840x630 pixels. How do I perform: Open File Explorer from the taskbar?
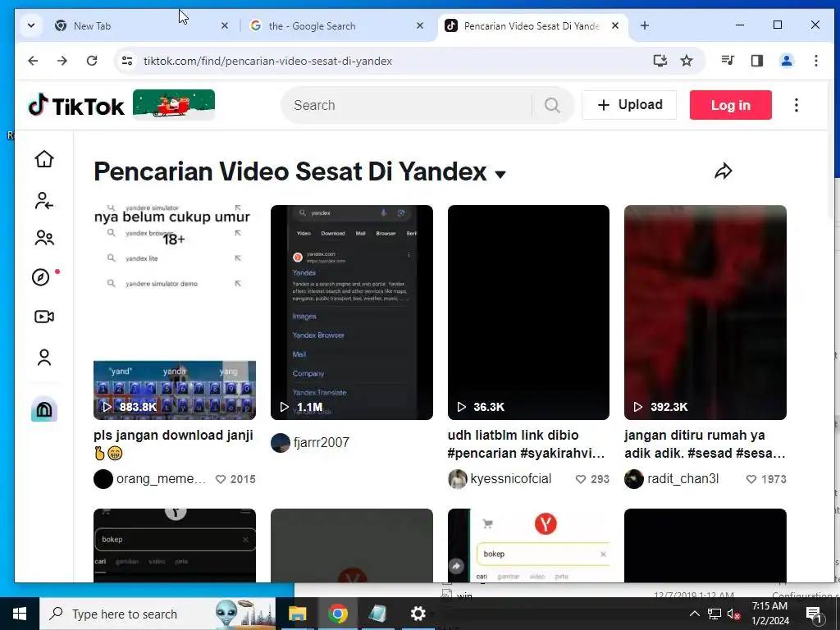pos(297,614)
